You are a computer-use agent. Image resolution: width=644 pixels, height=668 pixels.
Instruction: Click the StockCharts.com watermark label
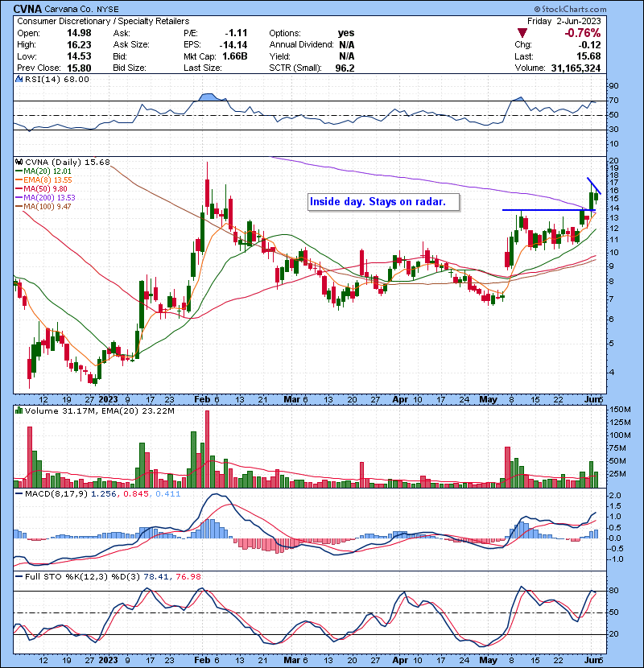pos(570,9)
